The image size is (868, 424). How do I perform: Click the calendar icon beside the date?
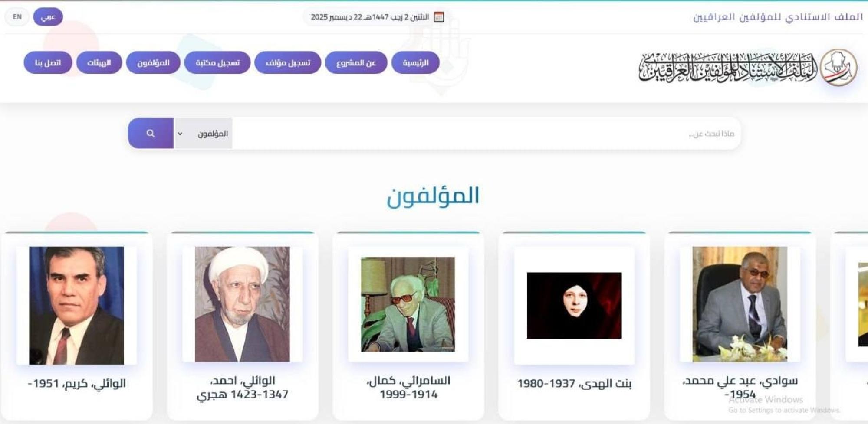point(439,17)
